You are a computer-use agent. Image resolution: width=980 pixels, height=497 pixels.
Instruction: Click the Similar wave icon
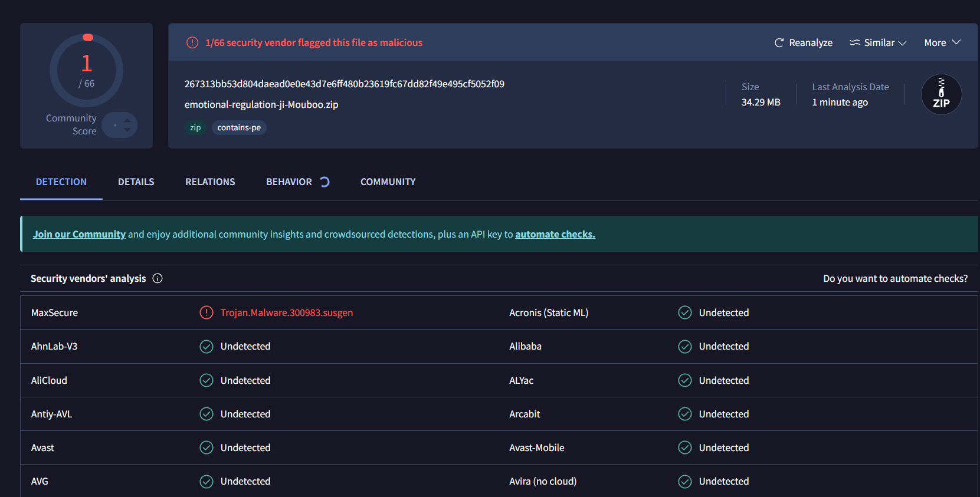pos(854,42)
